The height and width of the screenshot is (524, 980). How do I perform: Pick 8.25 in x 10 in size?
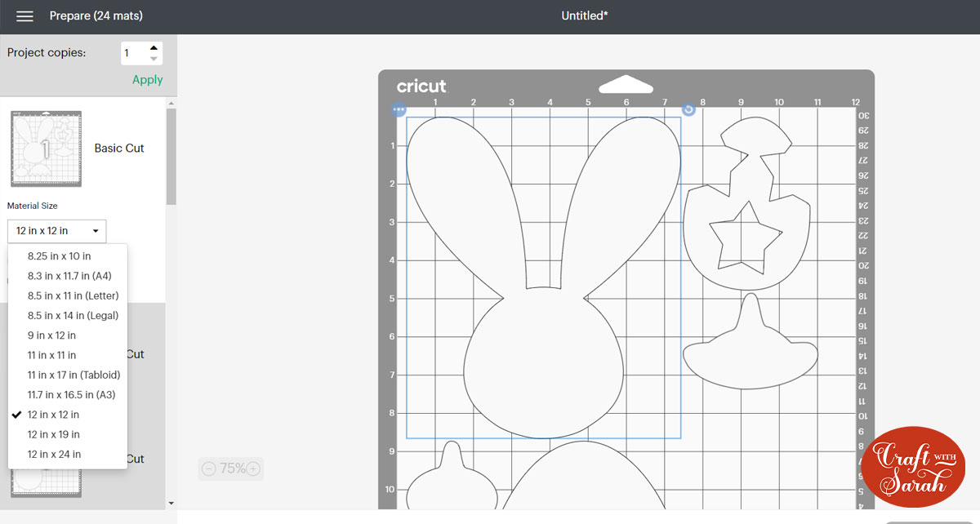click(59, 256)
